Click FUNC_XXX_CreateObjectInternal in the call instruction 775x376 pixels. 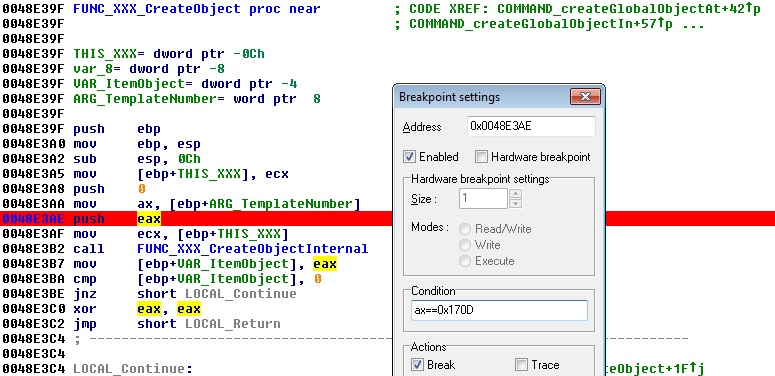click(x=253, y=249)
